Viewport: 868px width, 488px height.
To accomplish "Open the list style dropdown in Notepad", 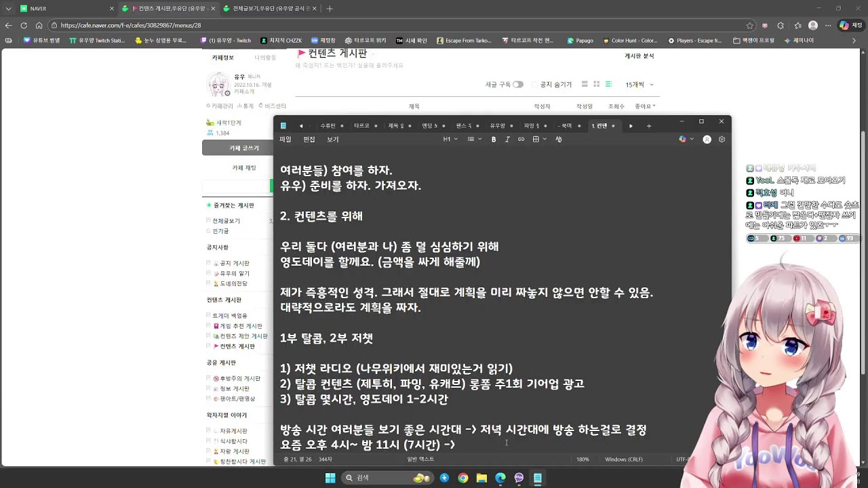I will [x=475, y=139].
